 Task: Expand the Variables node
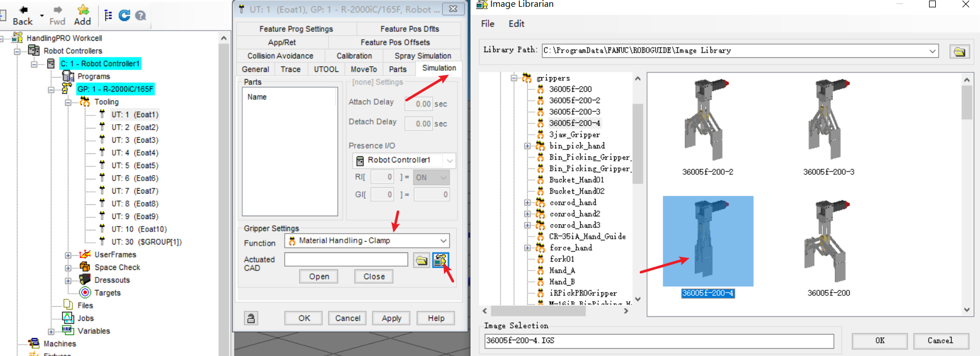[51, 332]
